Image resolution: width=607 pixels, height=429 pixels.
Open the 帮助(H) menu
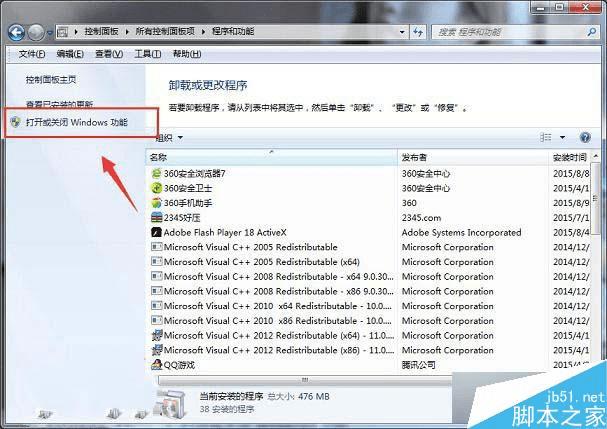[187, 54]
